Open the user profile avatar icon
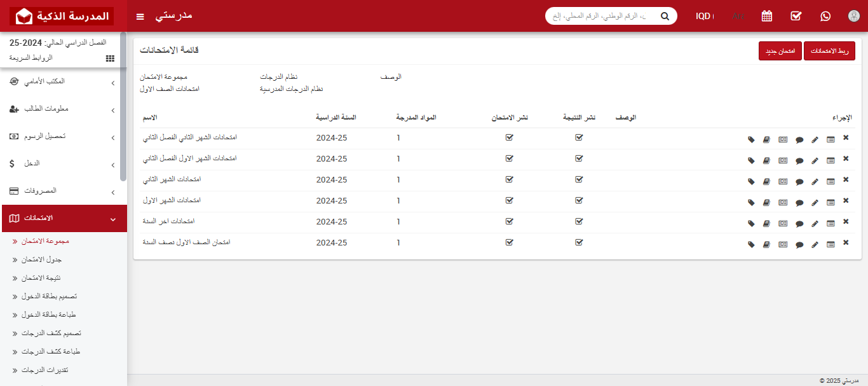The width and height of the screenshot is (868, 386). (853, 16)
